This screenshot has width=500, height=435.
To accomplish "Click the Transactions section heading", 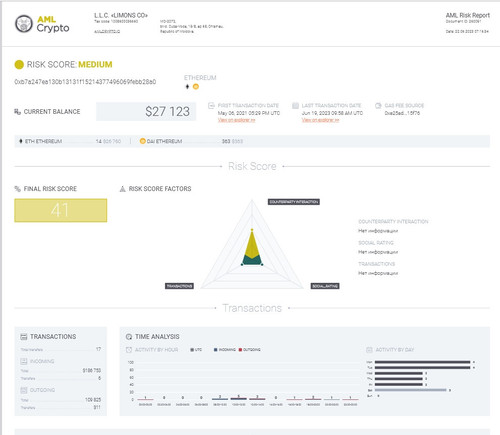I will pyautogui.click(x=252, y=308).
